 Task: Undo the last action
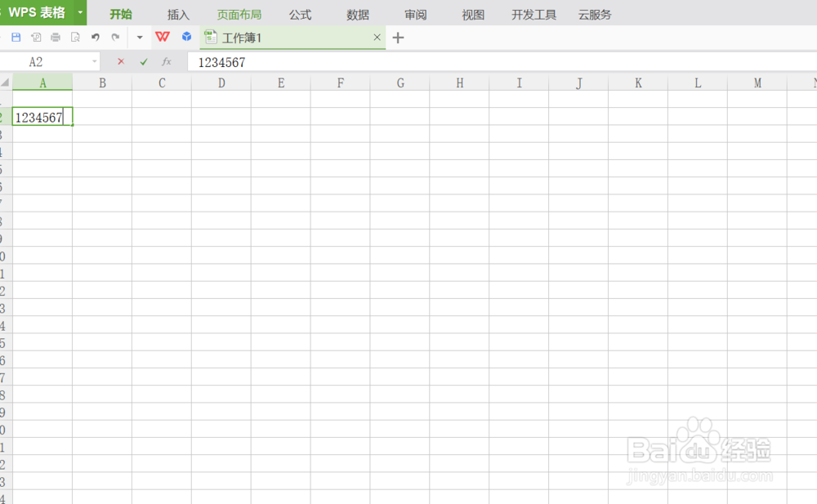(x=95, y=37)
